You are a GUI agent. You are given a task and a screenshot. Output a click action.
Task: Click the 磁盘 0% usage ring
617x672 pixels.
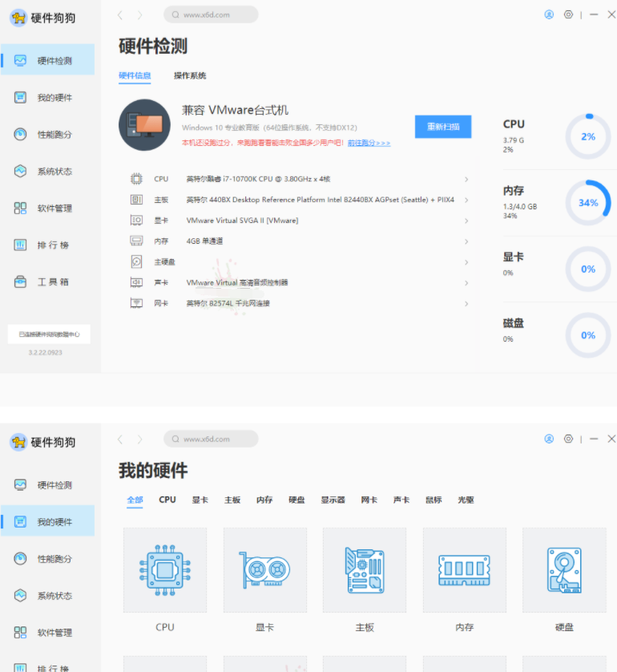[x=588, y=335]
